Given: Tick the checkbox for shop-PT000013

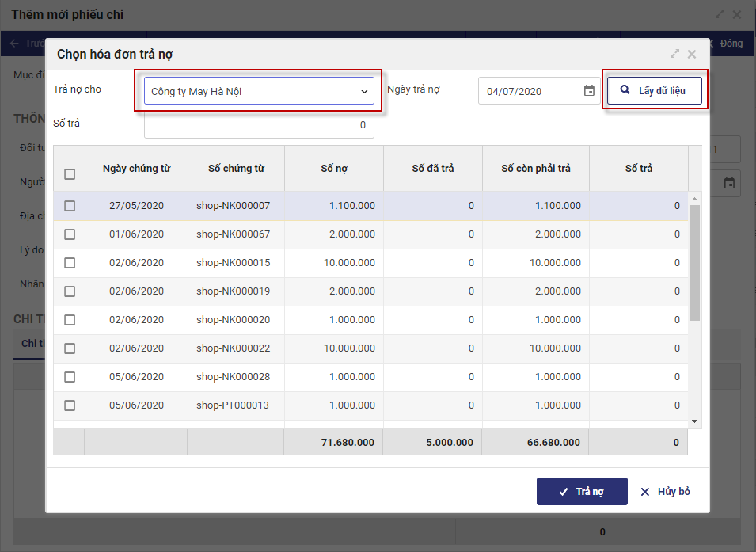Looking at the screenshot, I should [70, 405].
